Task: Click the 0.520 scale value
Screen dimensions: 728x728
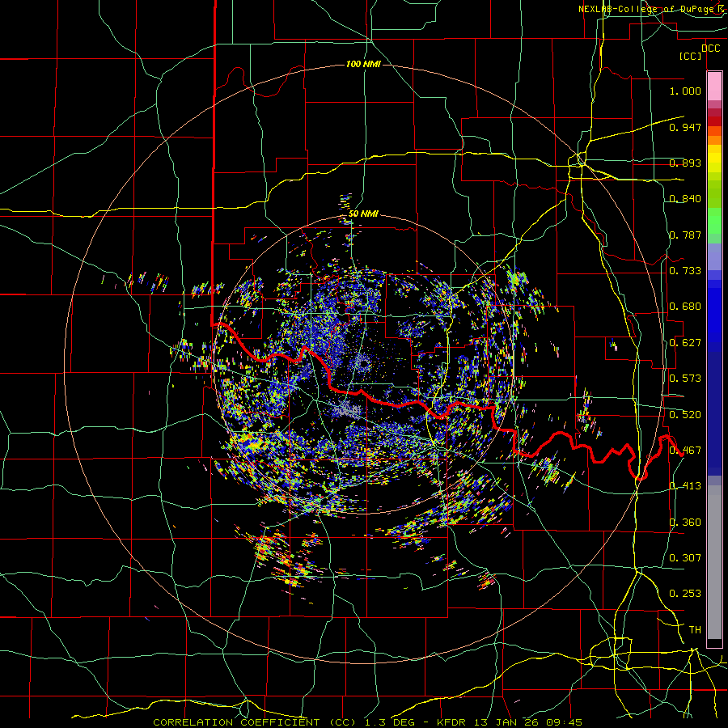Action: (685, 415)
